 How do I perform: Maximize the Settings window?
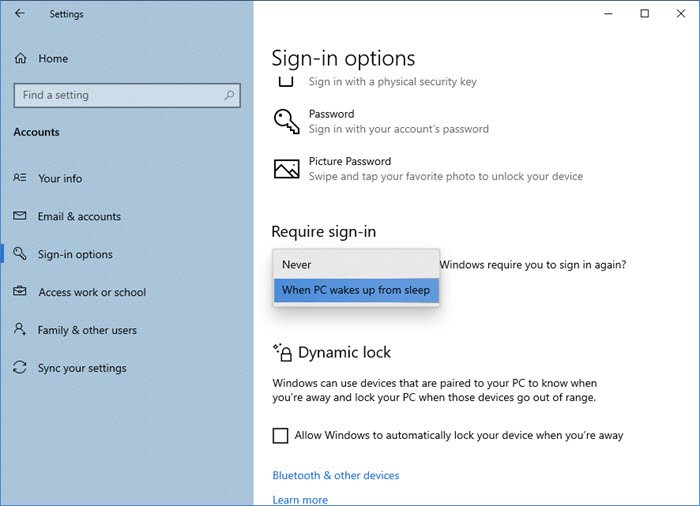(644, 14)
